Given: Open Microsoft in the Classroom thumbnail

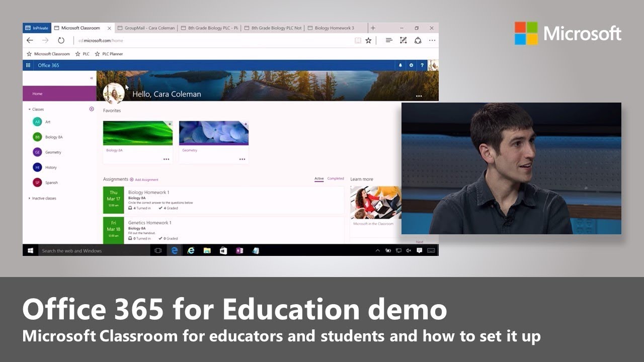Looking at the screenshot, I should click(x=376, y=203).
